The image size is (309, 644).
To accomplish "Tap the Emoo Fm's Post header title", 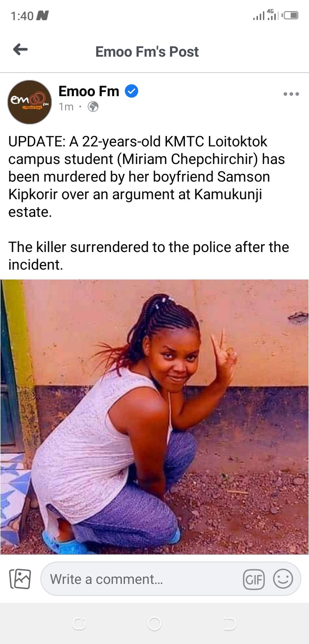I will click(147, 52).
